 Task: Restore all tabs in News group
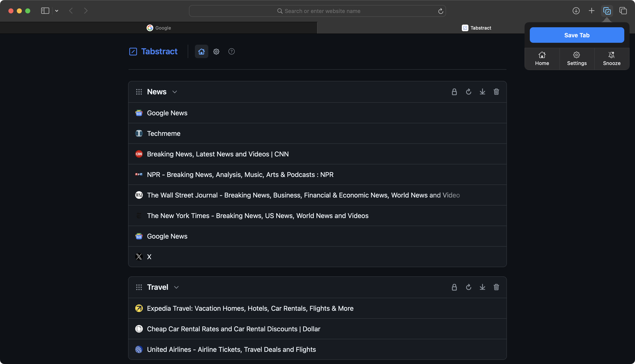(468, 92)
